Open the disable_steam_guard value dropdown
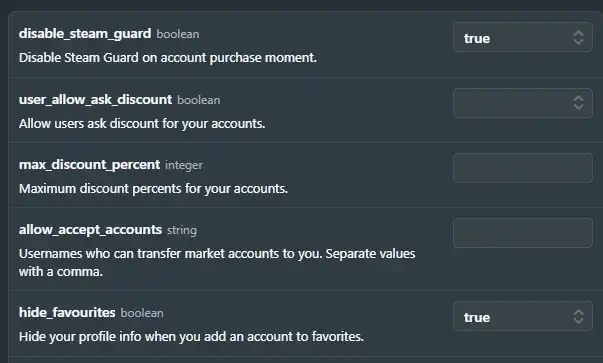The width and height of the screenshot is (603, 363). coord(523,37)
